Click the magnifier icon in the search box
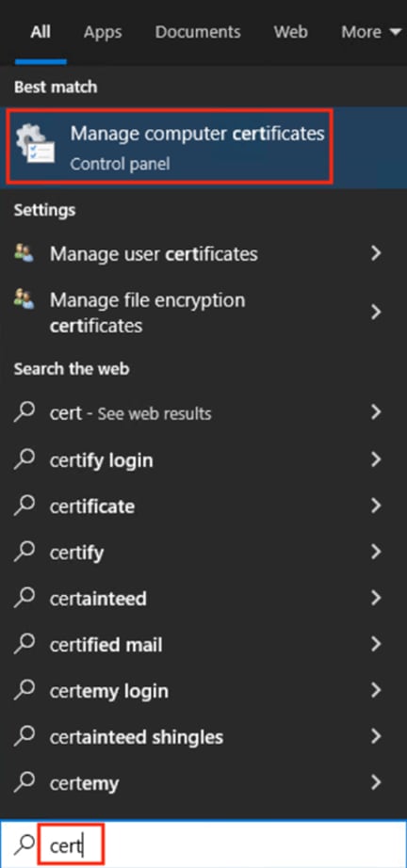 (24, 844)
